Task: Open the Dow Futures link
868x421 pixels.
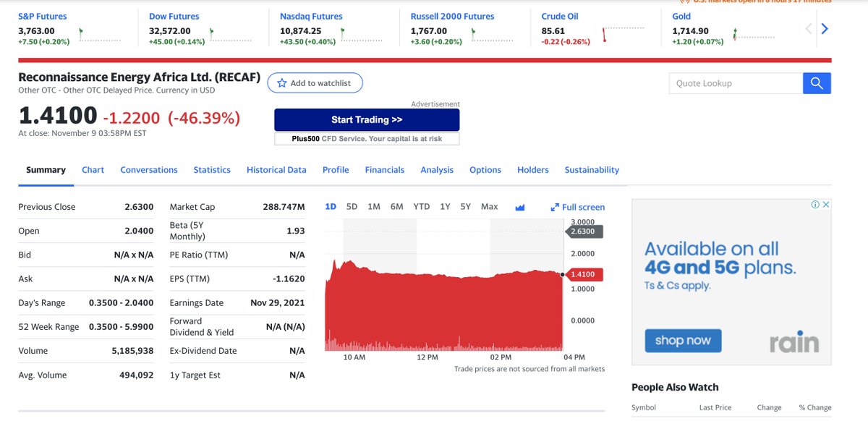Action: tap(174, 16)
